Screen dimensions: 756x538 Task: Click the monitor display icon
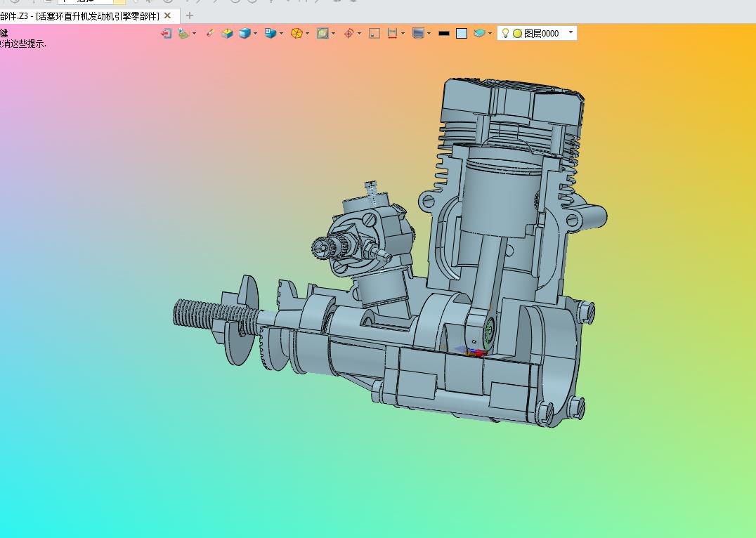(418, 33)
